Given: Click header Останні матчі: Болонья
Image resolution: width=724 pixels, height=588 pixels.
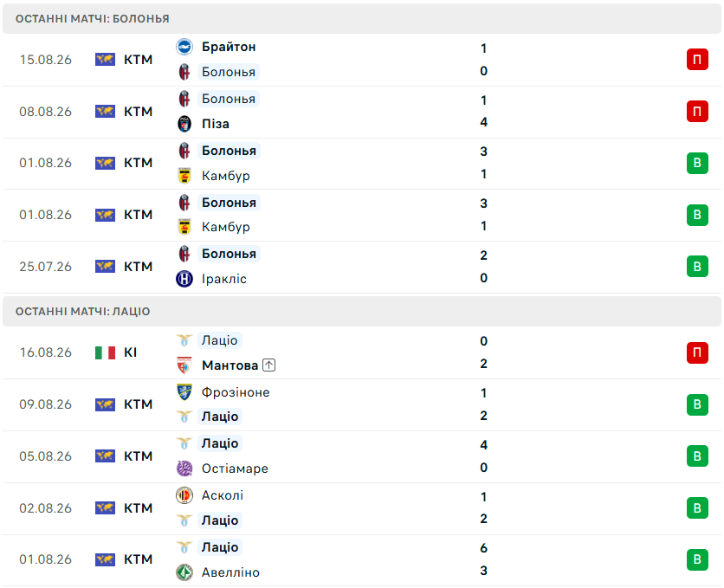Looking at the screenshot, I should 93,18.
